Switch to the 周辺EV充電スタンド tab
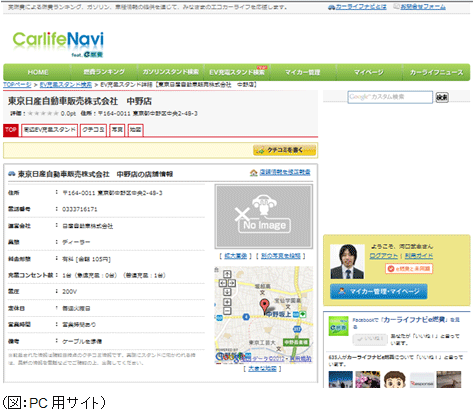Viewport: 473px width, 414px height. [50, 130]
